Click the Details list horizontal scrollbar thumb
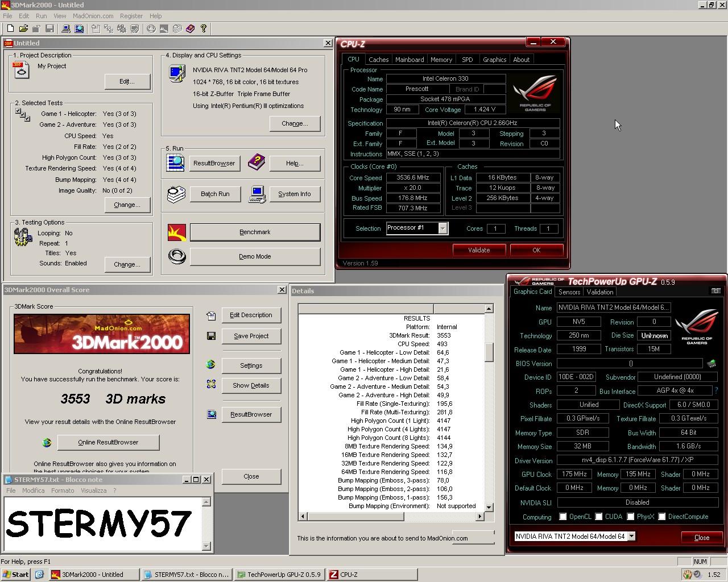Screen dimensions: 728x582 pos(355,516)
